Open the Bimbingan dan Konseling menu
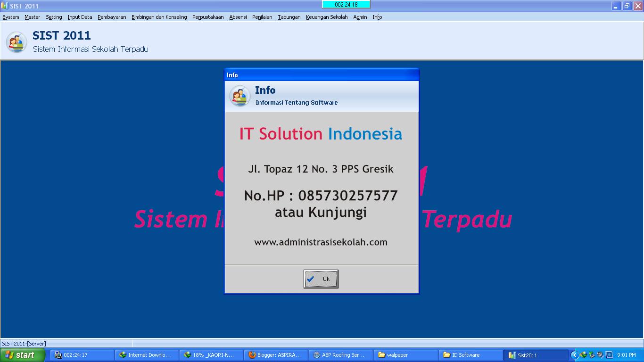The height and width of the screenshot is (362, 644). click(159, 17)
